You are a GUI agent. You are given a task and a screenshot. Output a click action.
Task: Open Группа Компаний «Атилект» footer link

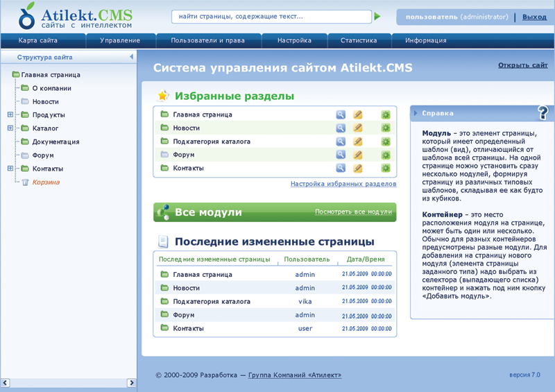295,375
